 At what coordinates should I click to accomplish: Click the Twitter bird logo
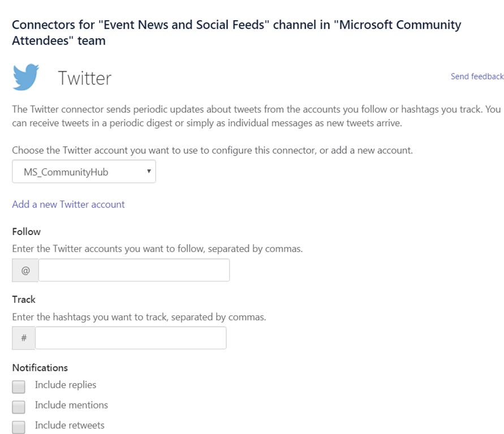(26, 77)
